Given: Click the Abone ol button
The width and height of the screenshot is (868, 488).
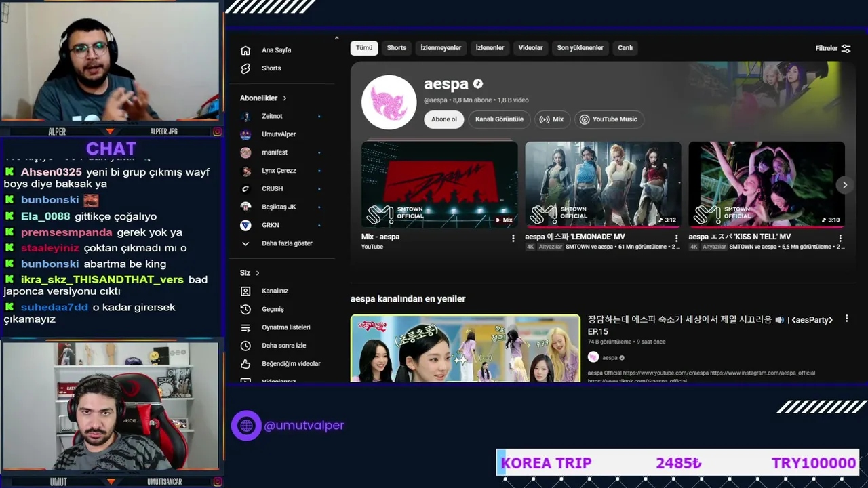Looking at the screenshot, I should click(x=444, y=119).
